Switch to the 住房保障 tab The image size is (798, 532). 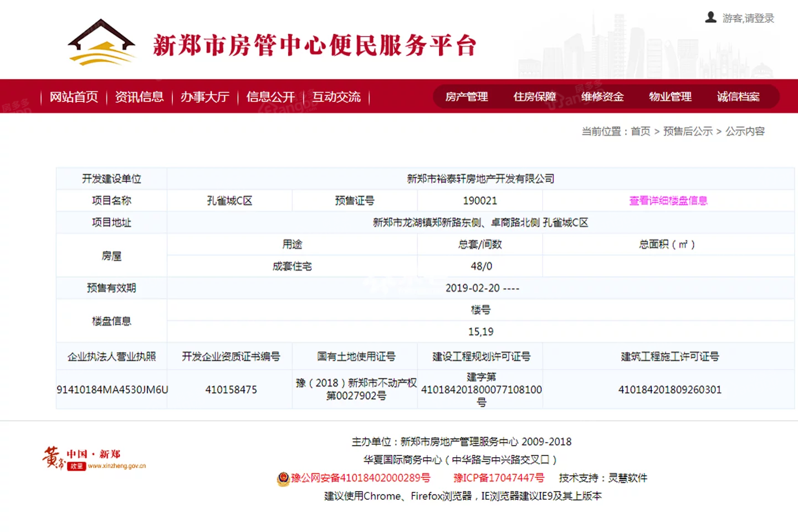click(x=534, y=97)
